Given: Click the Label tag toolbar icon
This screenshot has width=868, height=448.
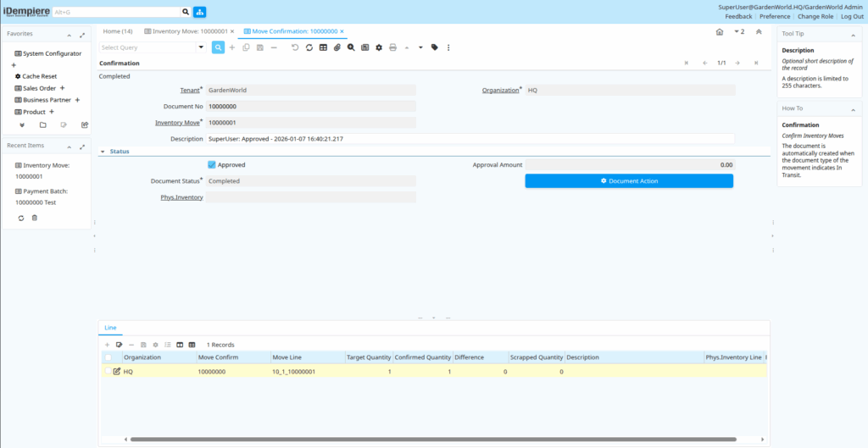Looking at the screenshot, I should [x=435, y=47].
